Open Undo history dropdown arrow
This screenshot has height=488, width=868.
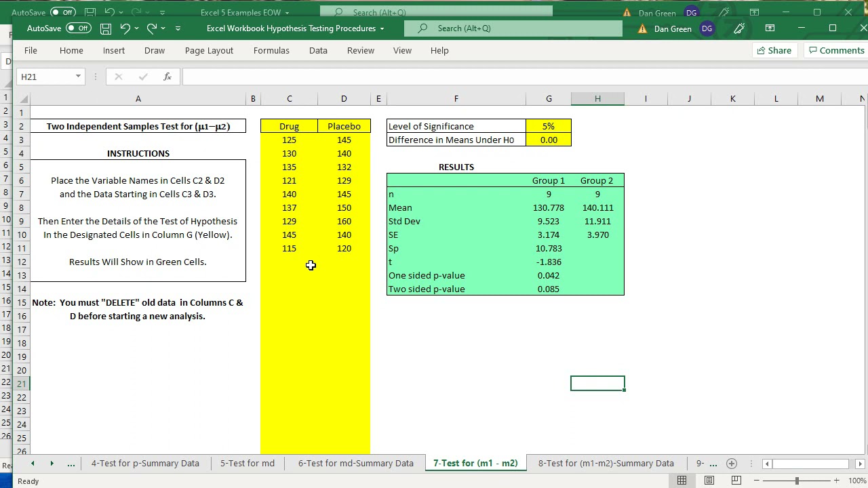tap(136, 28)
